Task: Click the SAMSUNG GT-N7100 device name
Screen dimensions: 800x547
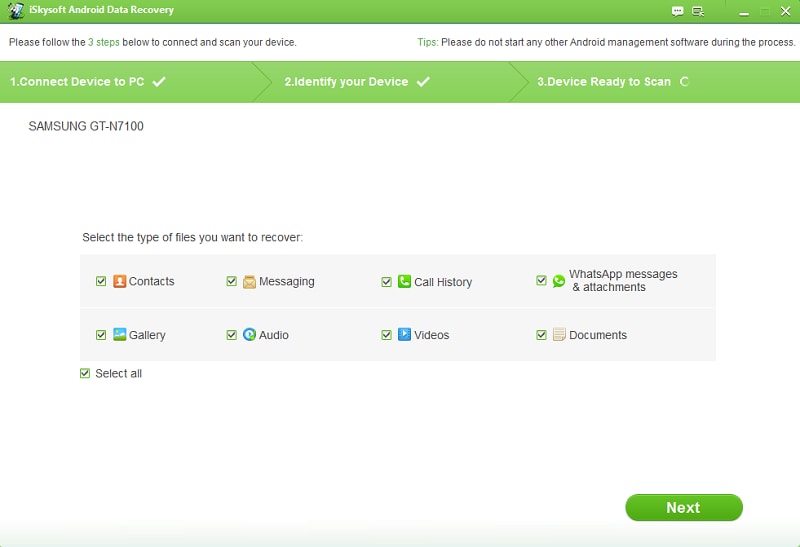Action: pos(86,127)
